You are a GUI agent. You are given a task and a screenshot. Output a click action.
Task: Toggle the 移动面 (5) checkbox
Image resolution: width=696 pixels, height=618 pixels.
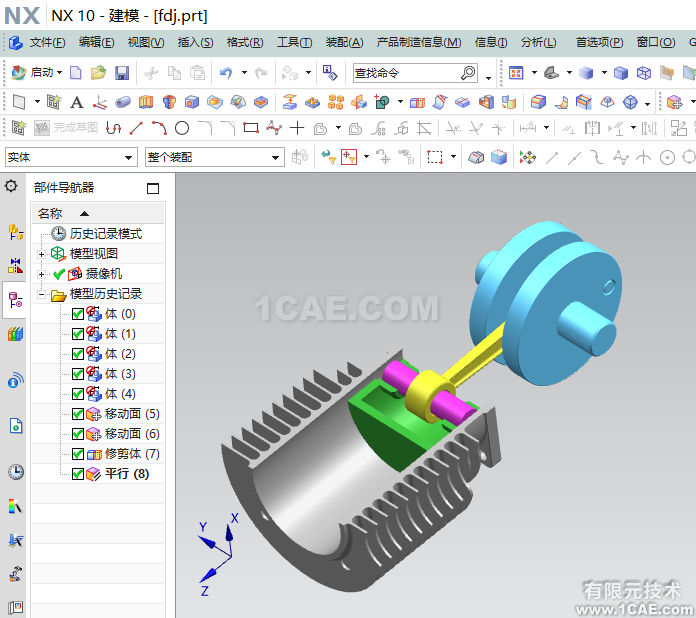coord(78,414)
